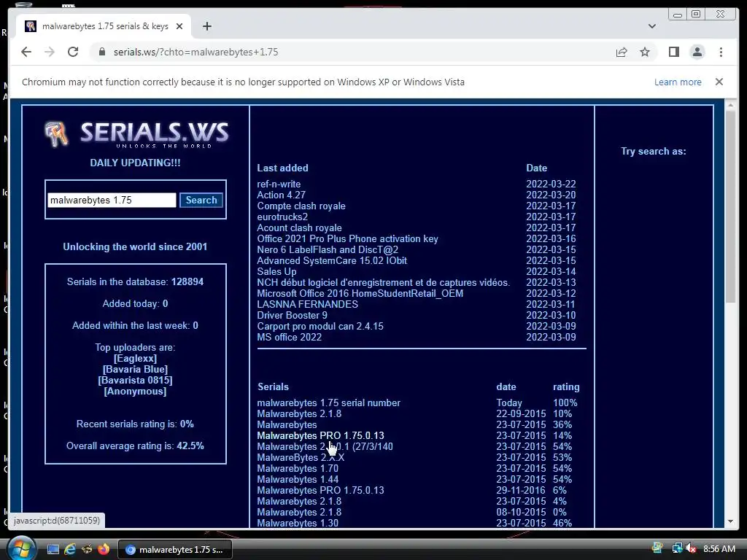Open the Compte clash royale entry
747x560 pixels.
tap(301, 206)
